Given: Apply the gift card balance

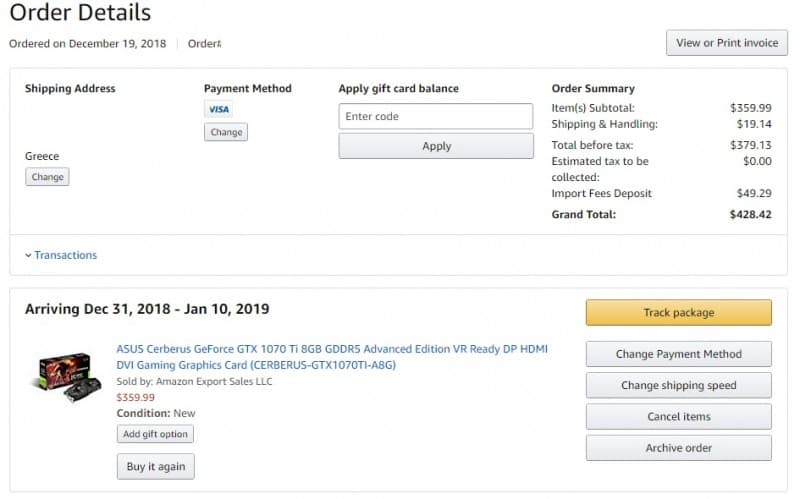Looking at the screenshot, I should coord(436,146).
